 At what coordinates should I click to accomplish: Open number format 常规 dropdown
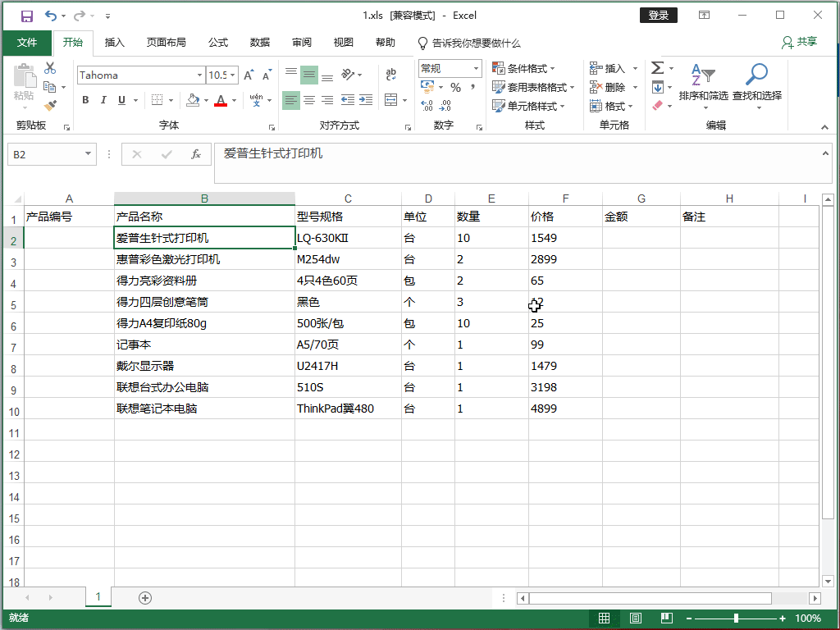476,69
